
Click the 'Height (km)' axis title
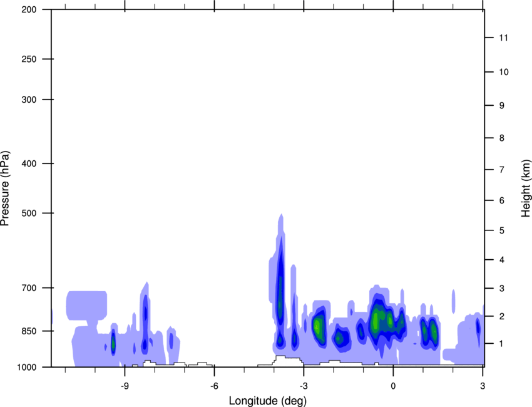(526, 188)
